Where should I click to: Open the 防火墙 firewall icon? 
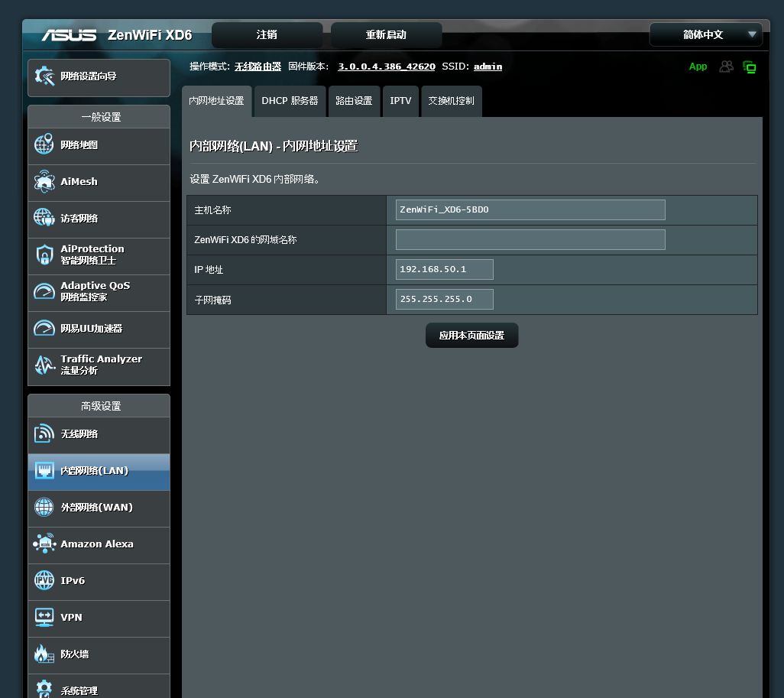tap(44, 654)
